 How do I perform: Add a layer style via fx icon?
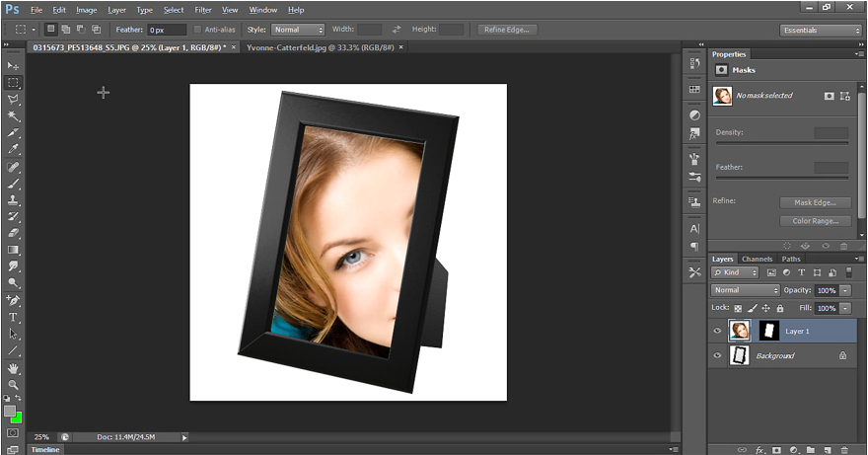click(x=759, y=449)
